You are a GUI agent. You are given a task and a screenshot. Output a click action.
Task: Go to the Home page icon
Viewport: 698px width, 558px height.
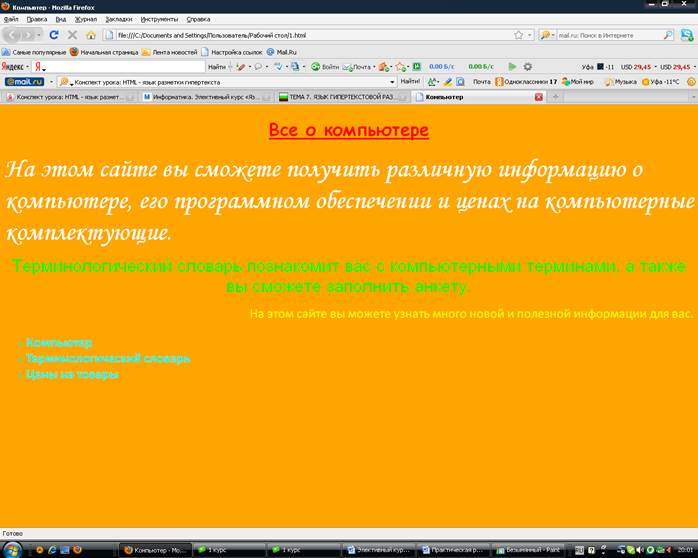[91, 35]
